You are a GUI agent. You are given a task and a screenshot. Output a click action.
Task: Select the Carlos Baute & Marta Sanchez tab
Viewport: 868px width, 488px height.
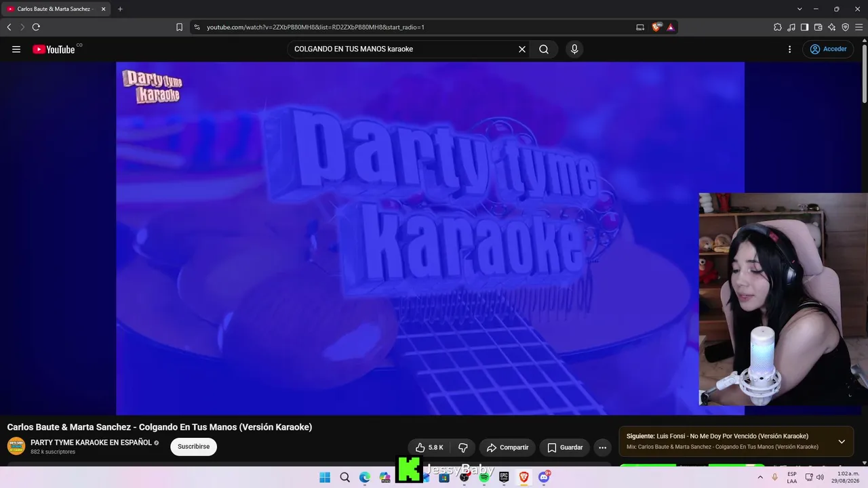click(x=56, y=9)
